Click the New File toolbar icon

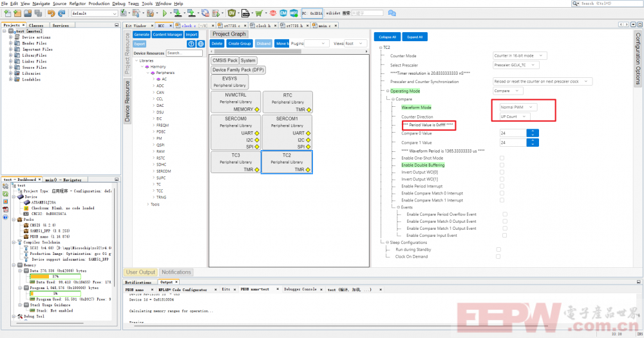click(7, 13)
